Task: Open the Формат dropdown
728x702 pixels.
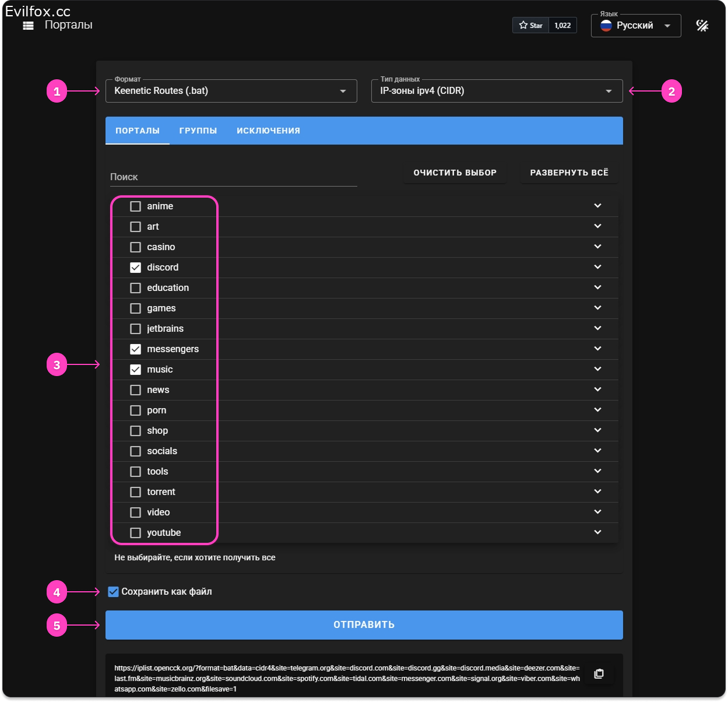Action: pyautogui.click(x=231, y=91)
